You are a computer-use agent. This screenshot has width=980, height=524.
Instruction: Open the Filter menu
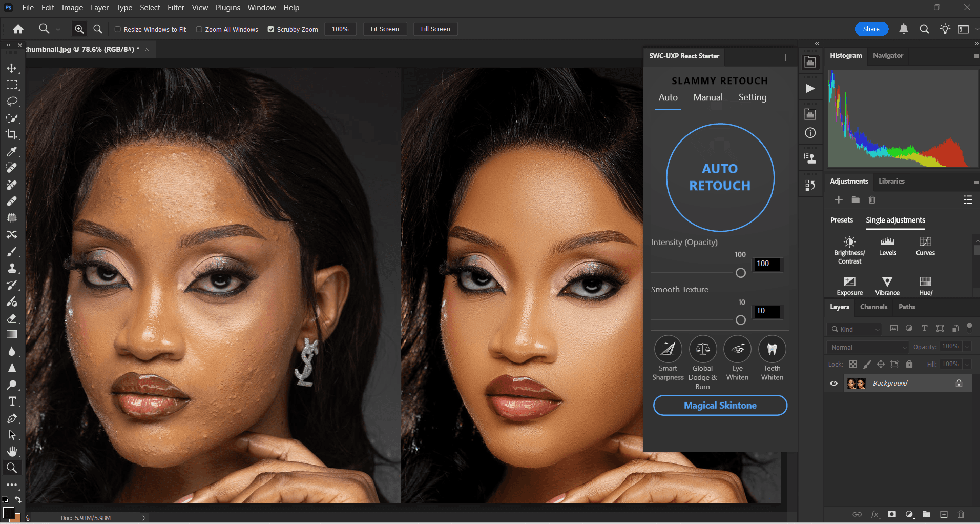coord(176,8)
